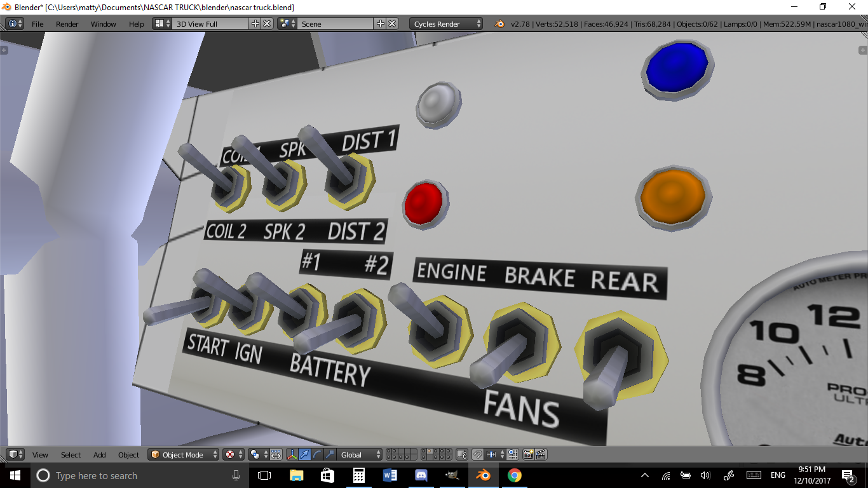Image resolution: width=868 pixels, height=488 pixels.
Task: Open the File menu
Action: click(x=37, y=24)
